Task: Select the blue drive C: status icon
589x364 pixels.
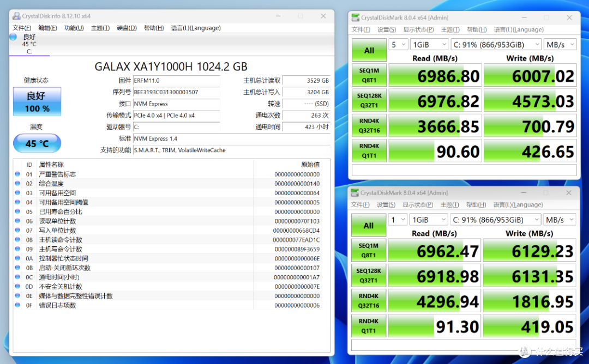Action: [13, 37]
